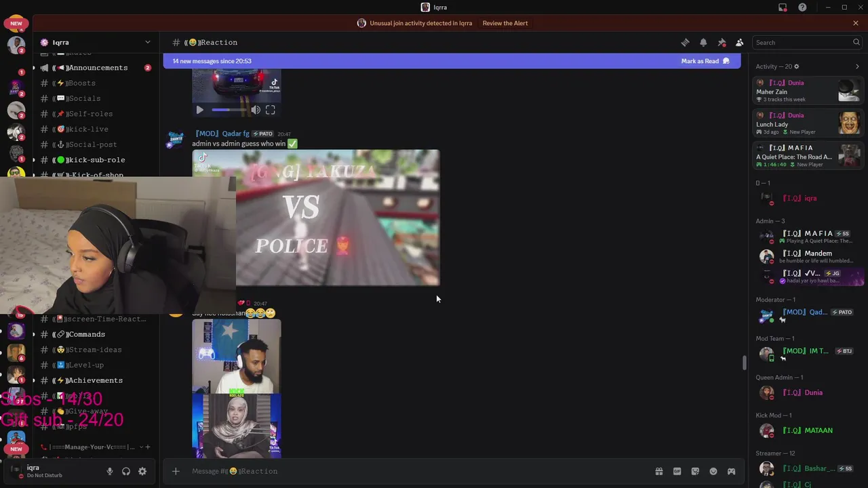Select MOD IM T member under Mod Team
Screen dimensions: 868x488
click(x=808, y=354)
